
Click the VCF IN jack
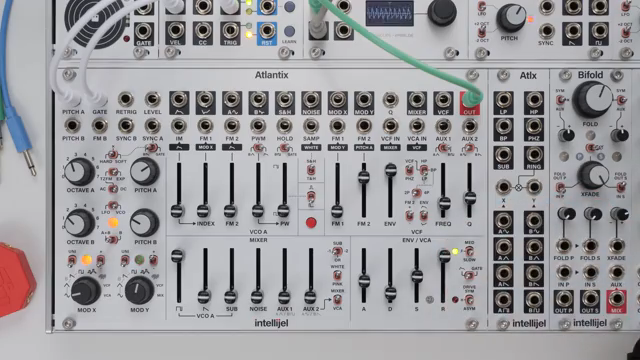pos(390,126)
